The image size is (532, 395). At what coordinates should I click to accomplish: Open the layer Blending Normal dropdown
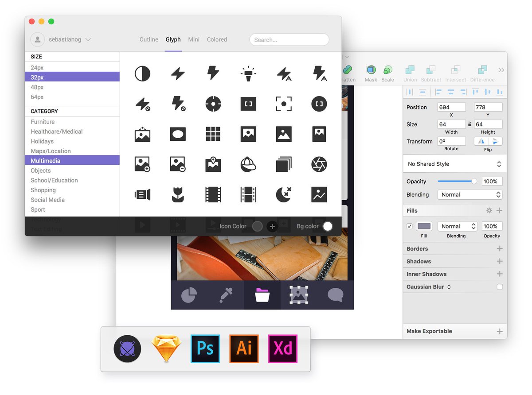click(x=469, y=195)
